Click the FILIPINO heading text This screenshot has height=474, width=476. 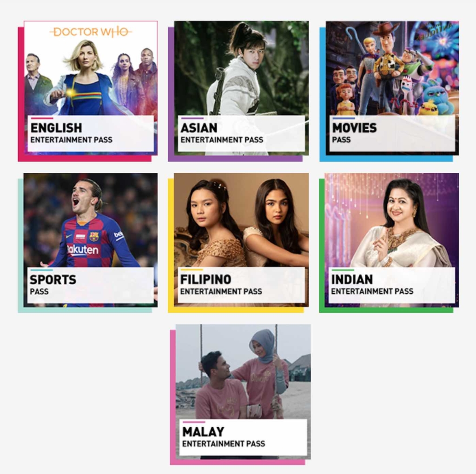click(205, 279)
